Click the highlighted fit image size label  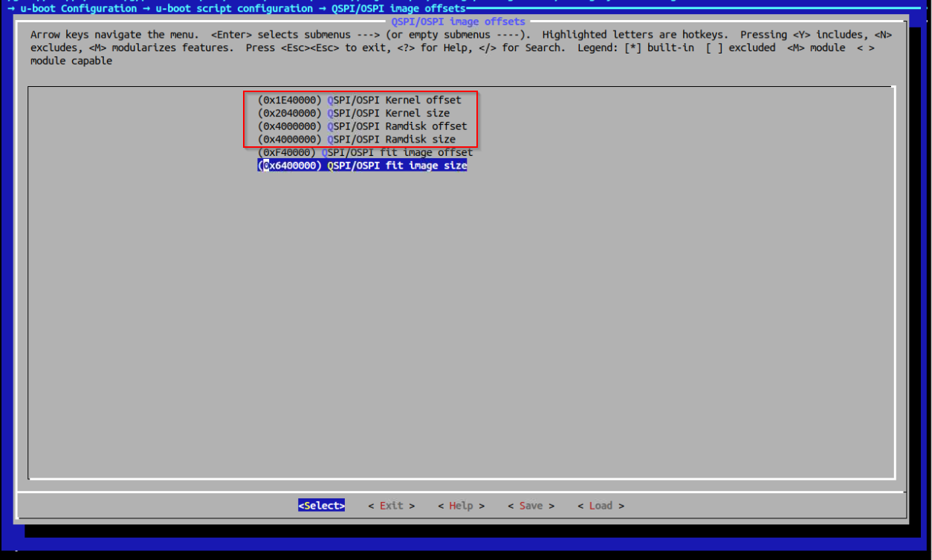tap(397, 166)
